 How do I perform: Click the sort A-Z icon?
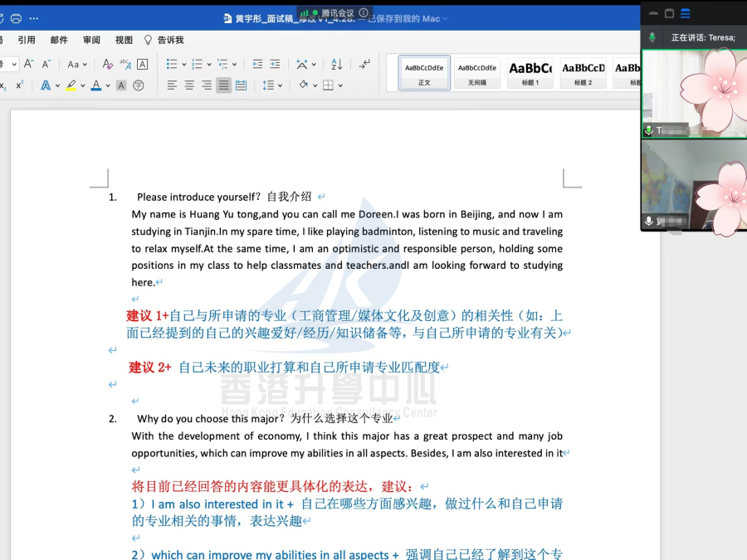(337, 64)
